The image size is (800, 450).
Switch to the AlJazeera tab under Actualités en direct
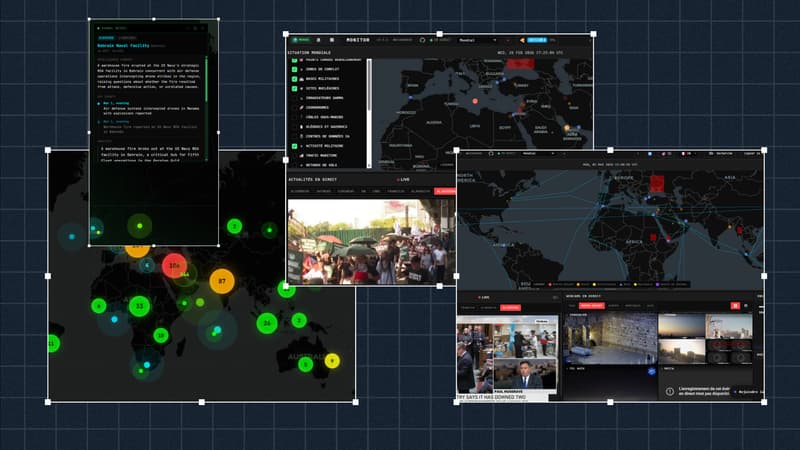pyautogui.click(x=445, y=191)
